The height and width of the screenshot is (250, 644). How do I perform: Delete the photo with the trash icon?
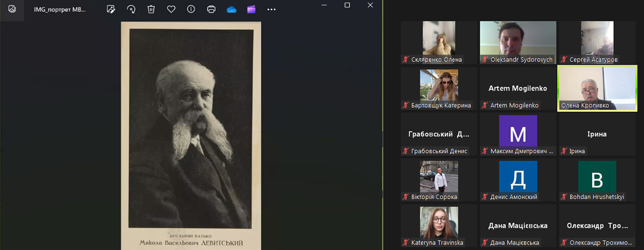point(151,9)
